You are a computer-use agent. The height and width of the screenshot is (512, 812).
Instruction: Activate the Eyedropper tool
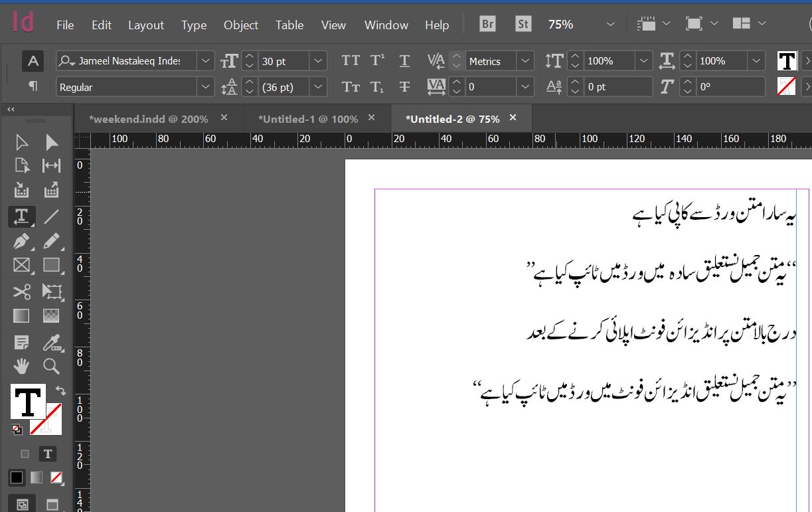coord(52,343)
